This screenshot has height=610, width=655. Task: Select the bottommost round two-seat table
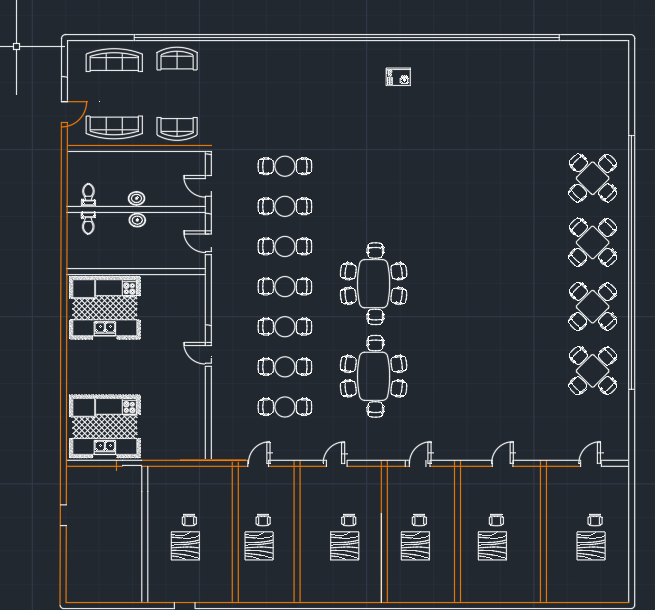pyautogui.click(x=285, y=407)
